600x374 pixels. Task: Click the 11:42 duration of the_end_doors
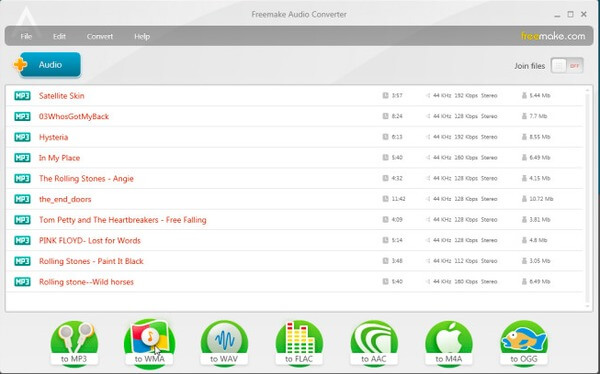click(x=398, y=199)
